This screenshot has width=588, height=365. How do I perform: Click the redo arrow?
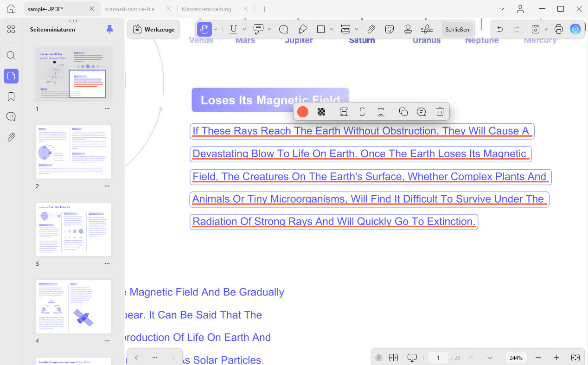(x=517, y=29)
